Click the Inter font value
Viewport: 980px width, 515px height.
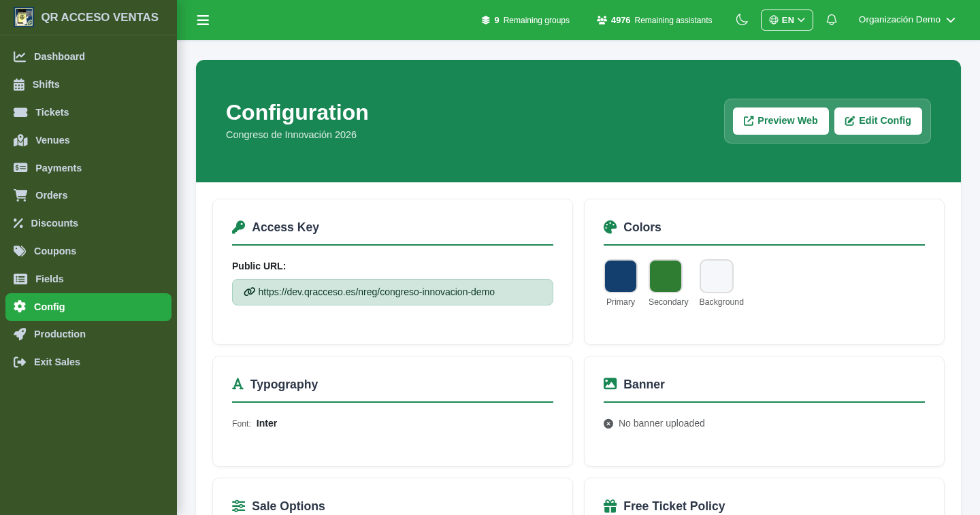pyautogui.click(x=267, y=423)
